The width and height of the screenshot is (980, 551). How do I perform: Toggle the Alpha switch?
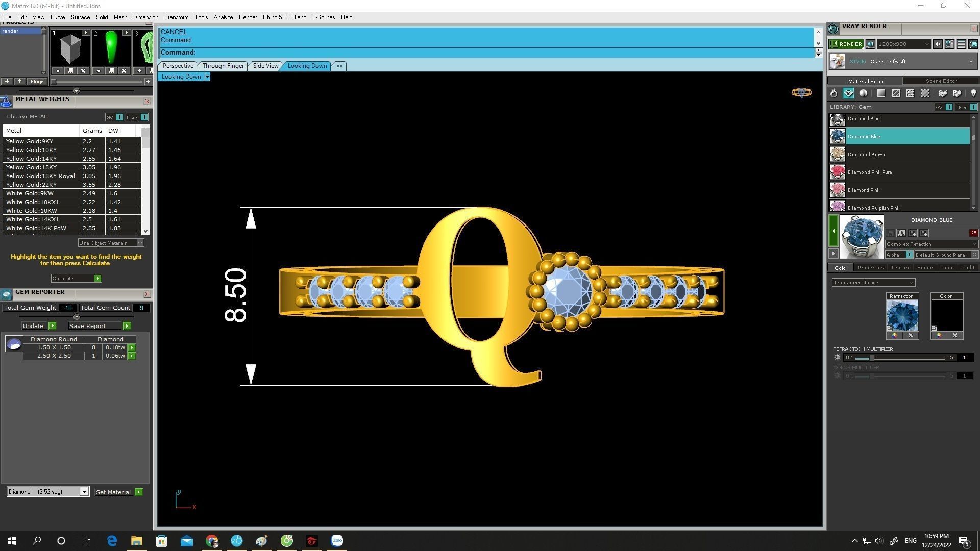(909, 255)
